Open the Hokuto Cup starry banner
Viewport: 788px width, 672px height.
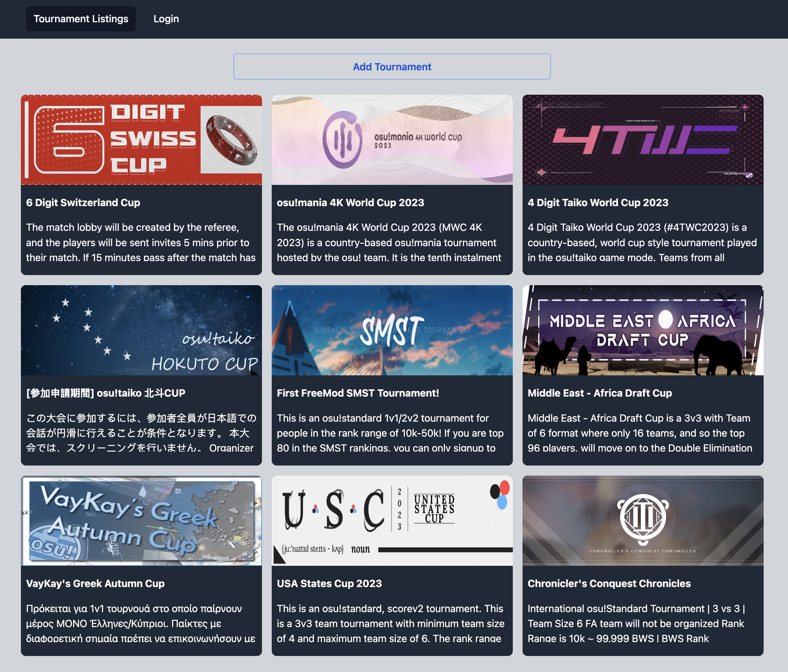141,330
